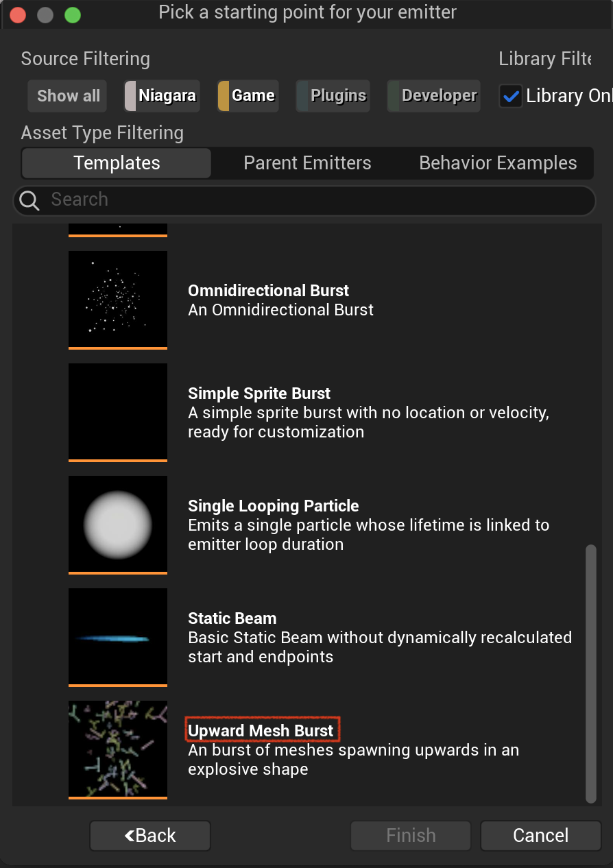Toggle the Plugins source filter

[x=333, y=95]
